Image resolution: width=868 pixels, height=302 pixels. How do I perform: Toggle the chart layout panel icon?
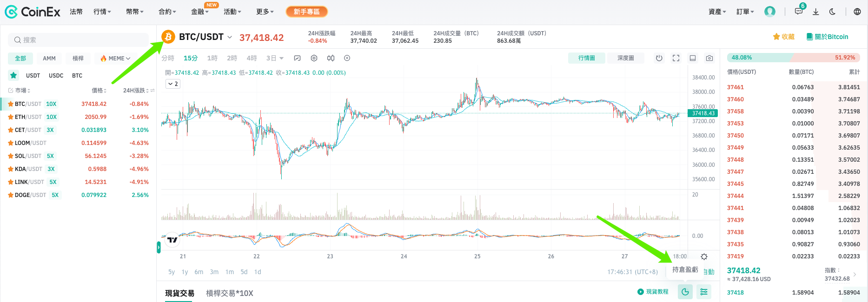[693, 58]
